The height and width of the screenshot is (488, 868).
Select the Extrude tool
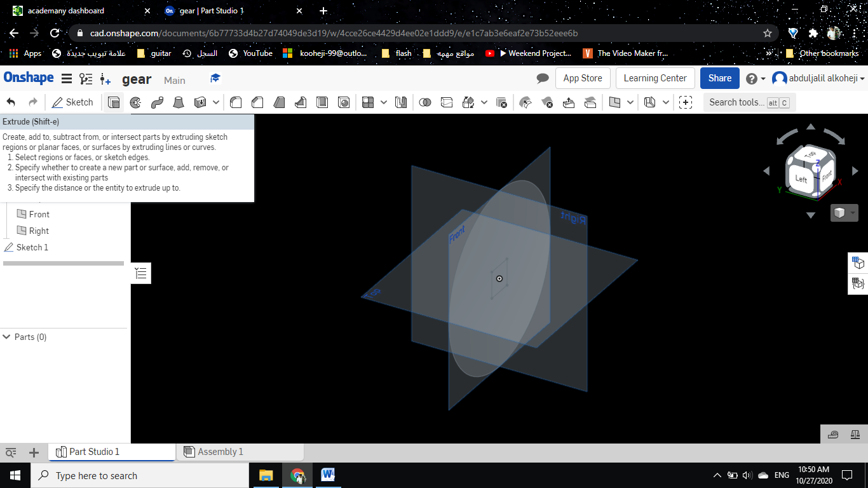pyautogui.click(x=114, y=102)
